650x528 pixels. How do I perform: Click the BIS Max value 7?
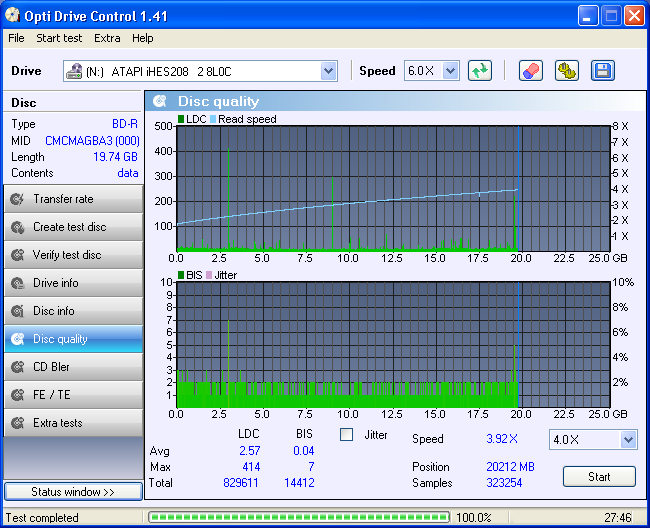[311, 467]
